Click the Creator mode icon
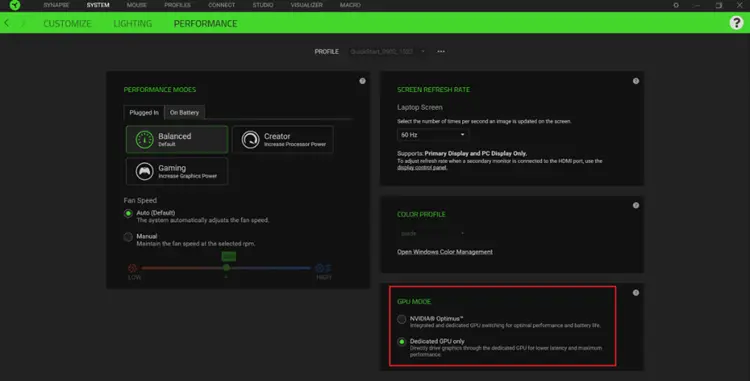 point(250,140)
